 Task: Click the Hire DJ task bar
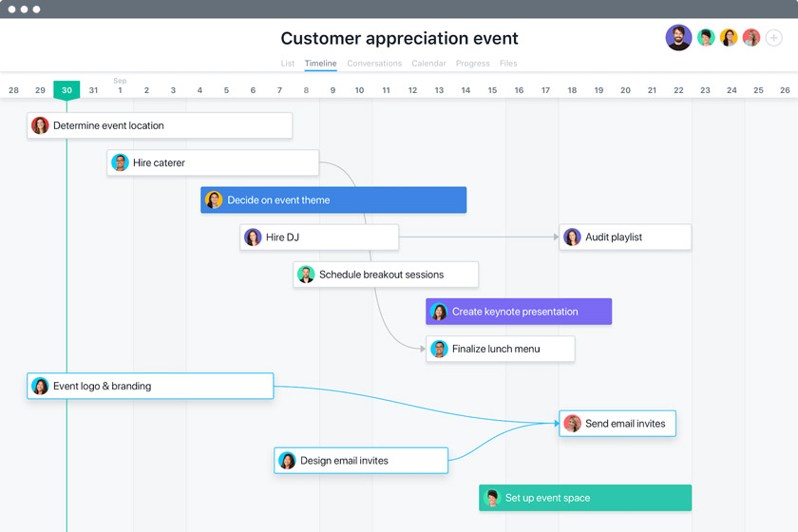point(320,237)
